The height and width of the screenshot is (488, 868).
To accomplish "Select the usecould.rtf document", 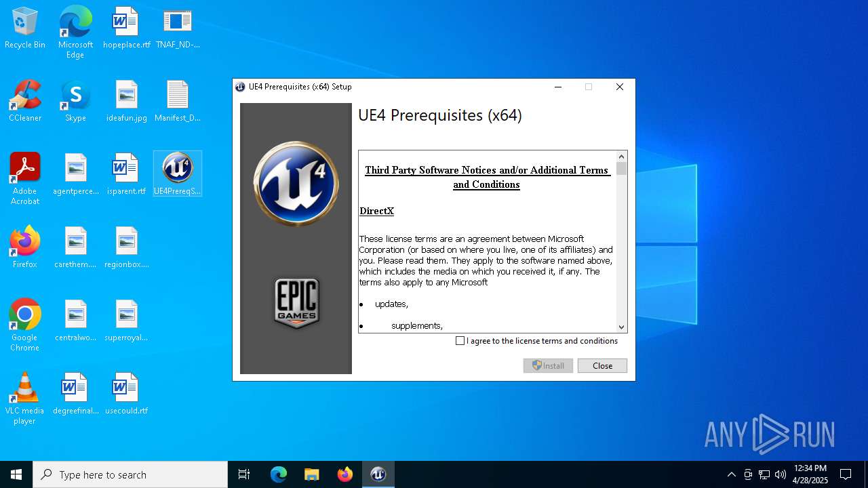I will point(126,394).
